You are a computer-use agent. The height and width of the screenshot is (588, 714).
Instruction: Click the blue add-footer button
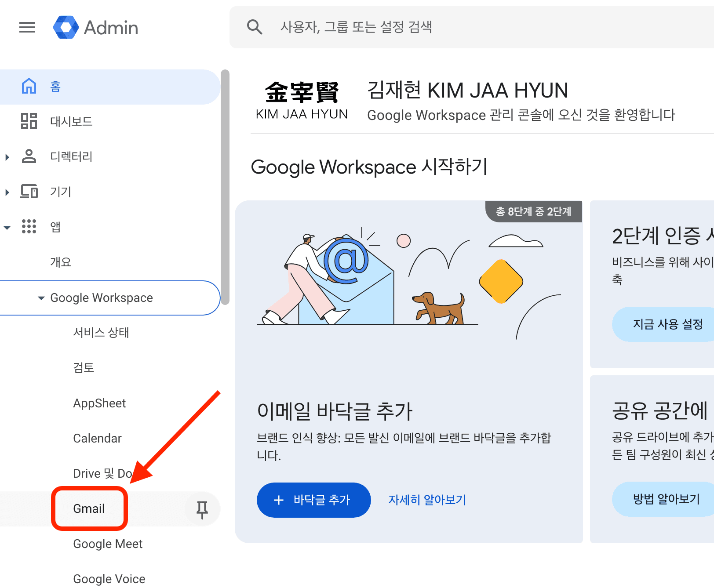pyautogui.click(x=313, y=500)
